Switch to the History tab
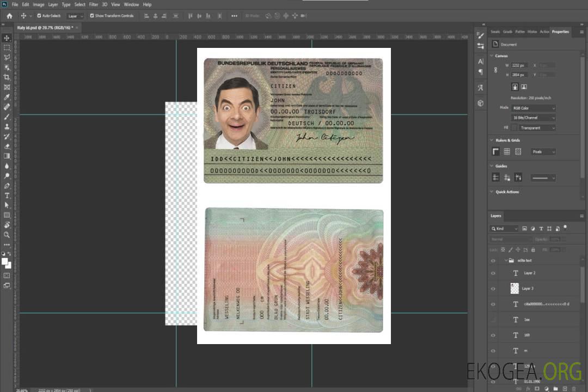Screen dimensions: 588x392 [x=532, y=32]
